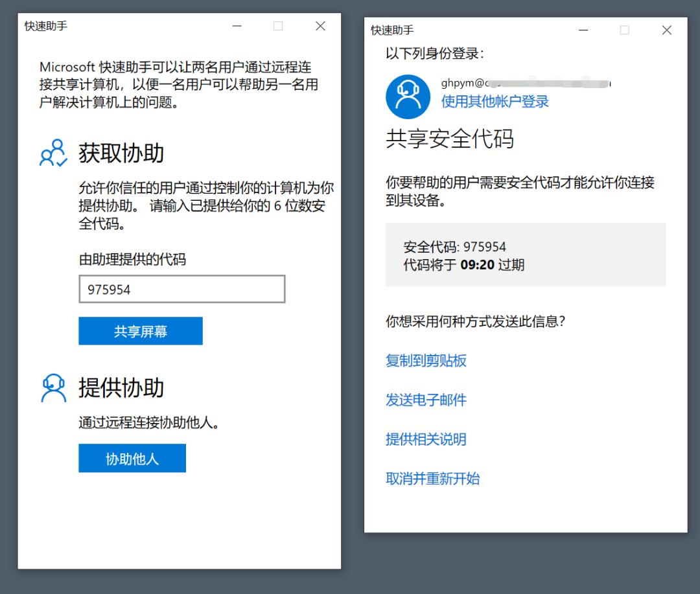
Task: Open 提供相关说明
Action: (x=427, y=439)
